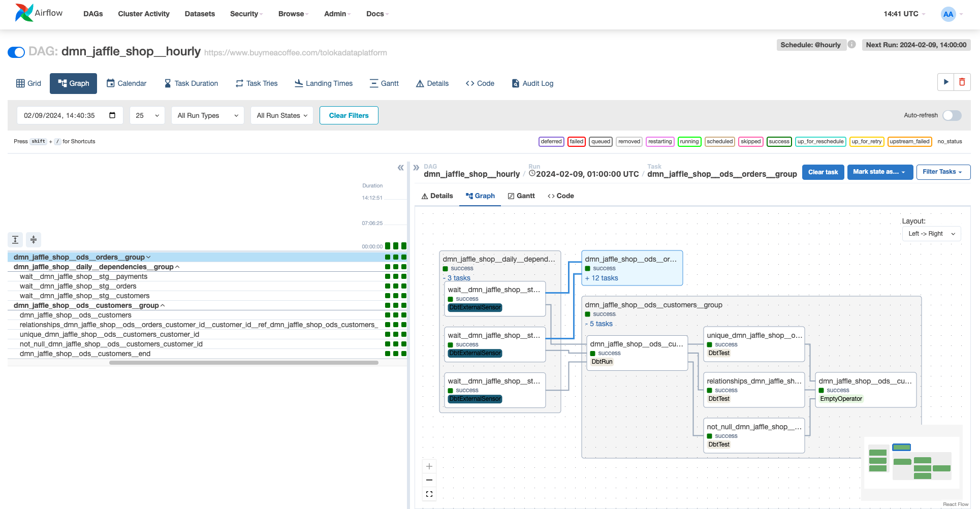The width and height of the screenshot is (980, 509).
Task: Delete DAG with trash icon
Action: point(962,82)
